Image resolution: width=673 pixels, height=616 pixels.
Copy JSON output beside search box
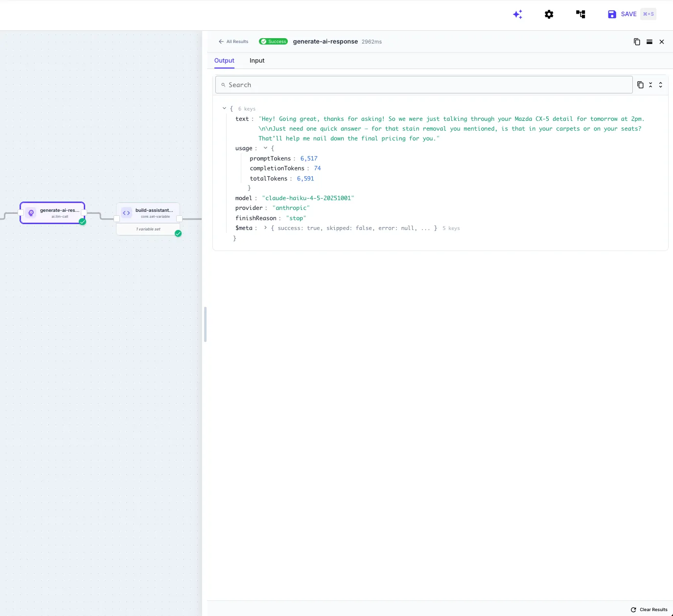640,85
